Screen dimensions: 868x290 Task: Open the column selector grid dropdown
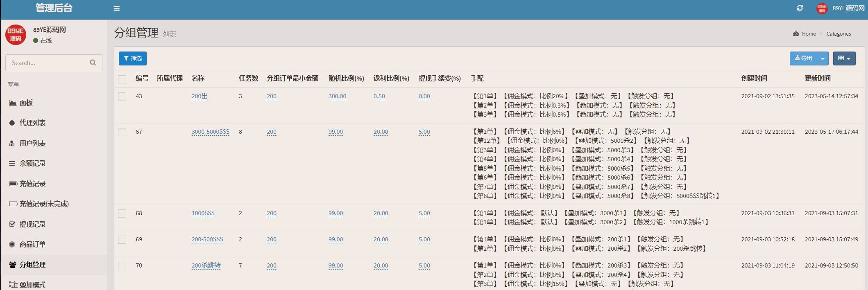[x=844, y=58]
